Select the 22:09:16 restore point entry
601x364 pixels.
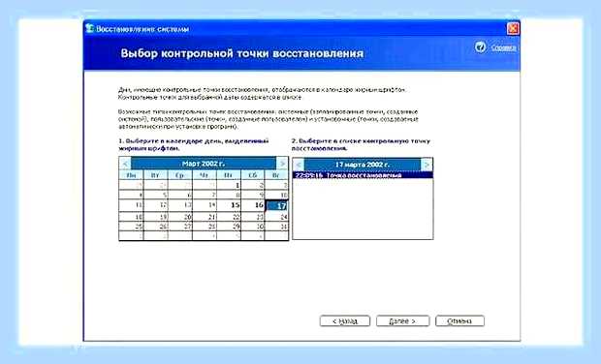(363, 175)
